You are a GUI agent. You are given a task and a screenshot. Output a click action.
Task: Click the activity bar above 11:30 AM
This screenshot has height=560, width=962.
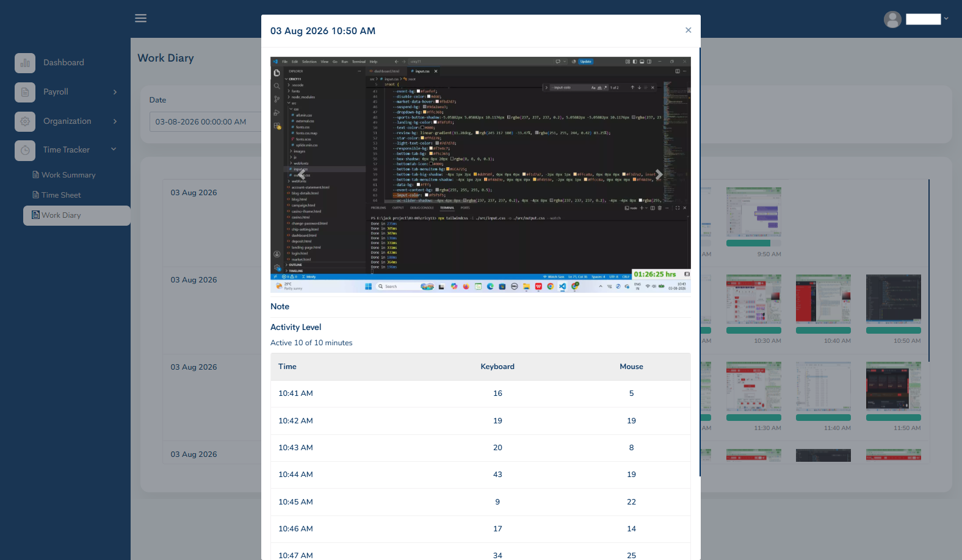pos(753,418)
